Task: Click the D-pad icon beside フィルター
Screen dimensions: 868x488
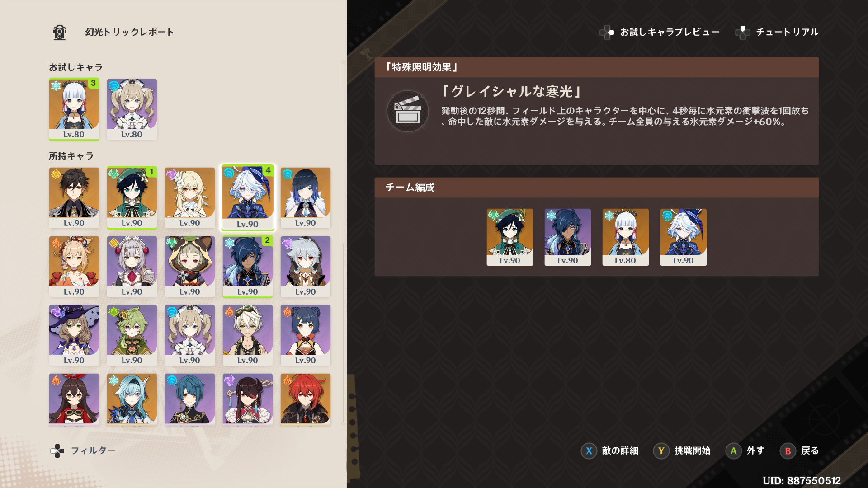Action: (57, 450)
